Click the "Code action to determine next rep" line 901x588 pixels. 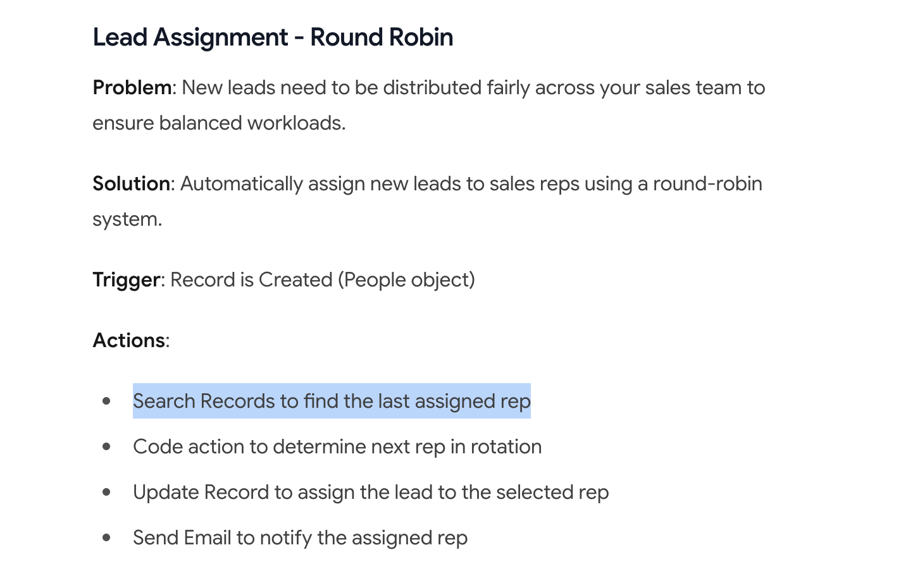click(337, 446)
